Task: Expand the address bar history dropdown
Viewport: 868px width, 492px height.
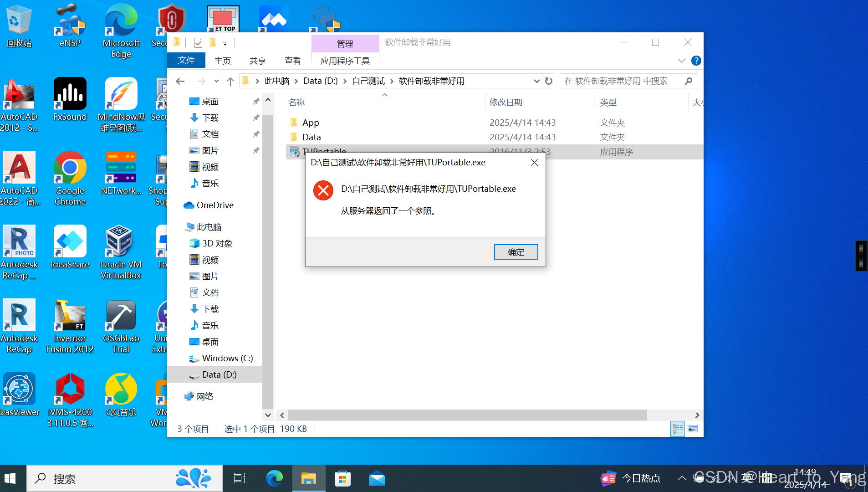Action: 536,81
